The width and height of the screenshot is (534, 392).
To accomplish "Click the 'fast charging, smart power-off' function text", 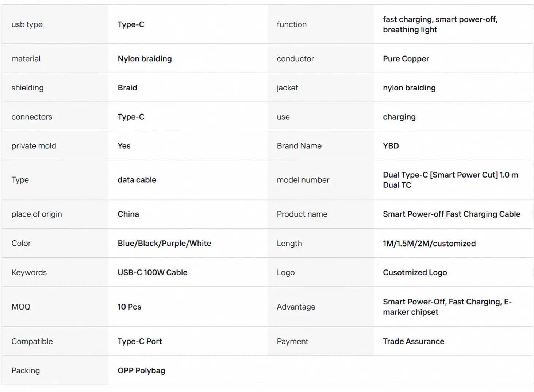I will (440, 19).
